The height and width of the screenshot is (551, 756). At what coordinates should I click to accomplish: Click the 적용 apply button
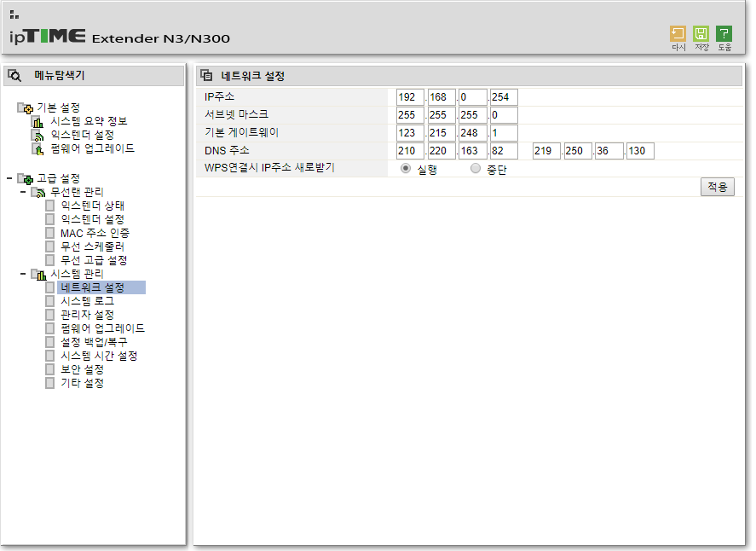[x=717, y=187]
